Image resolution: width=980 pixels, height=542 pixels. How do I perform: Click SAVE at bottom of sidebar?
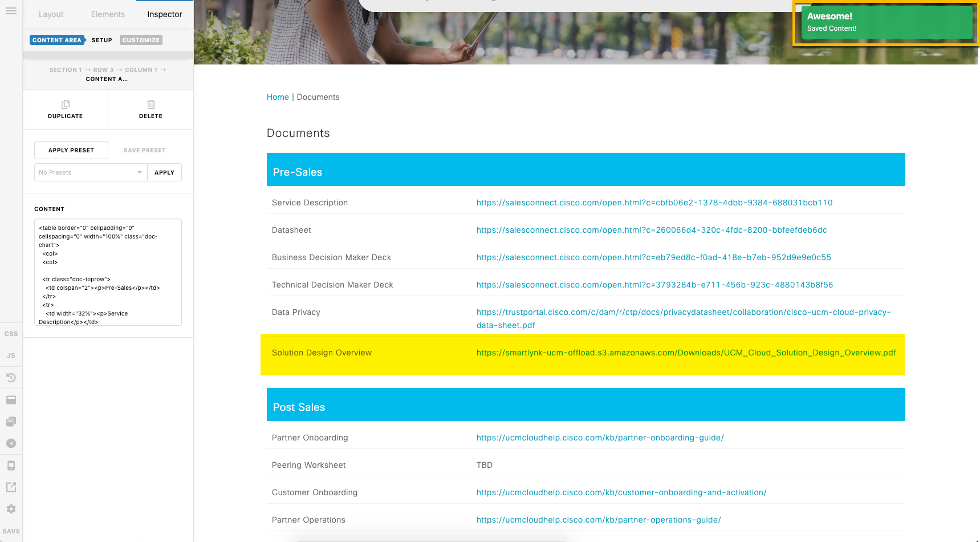pyautogui.click(x=11, y=531)
